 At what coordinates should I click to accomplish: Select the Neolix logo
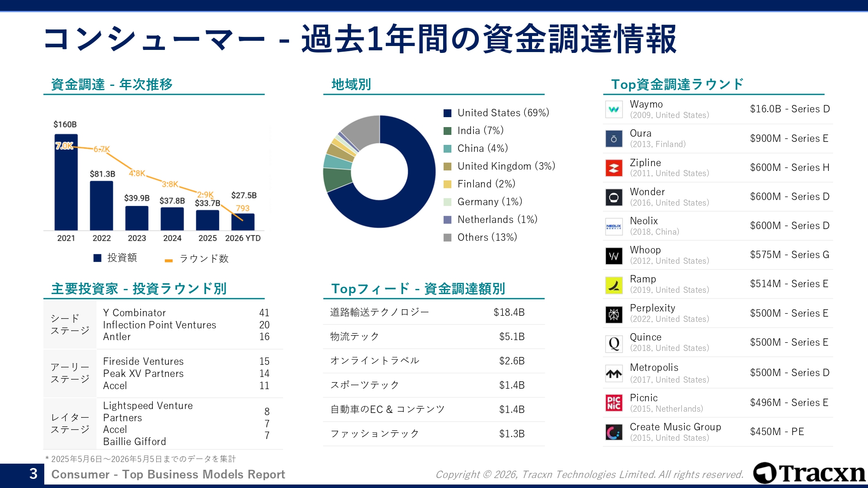614,226
